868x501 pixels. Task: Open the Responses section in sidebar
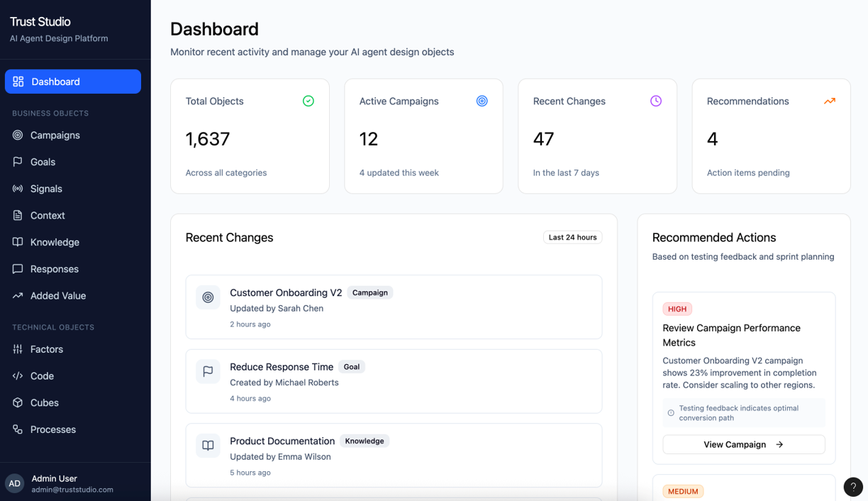54,269
